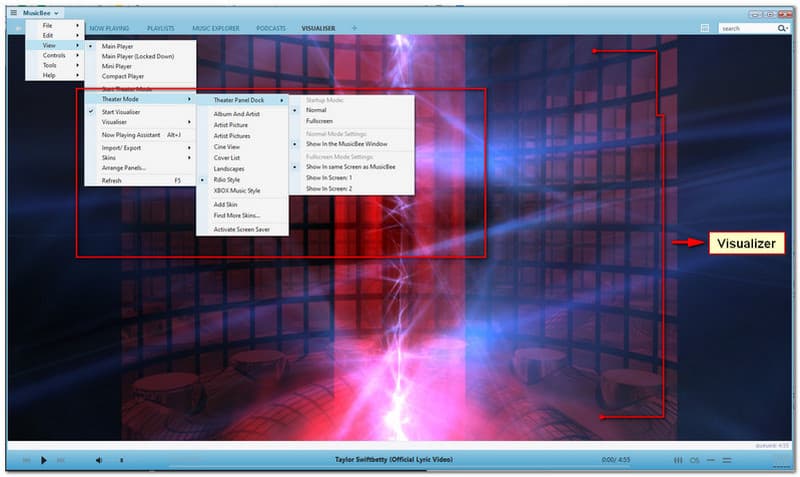Click the search magnifier icon
The height and width of the screenshot is (477, 800).
pos(782,29)
